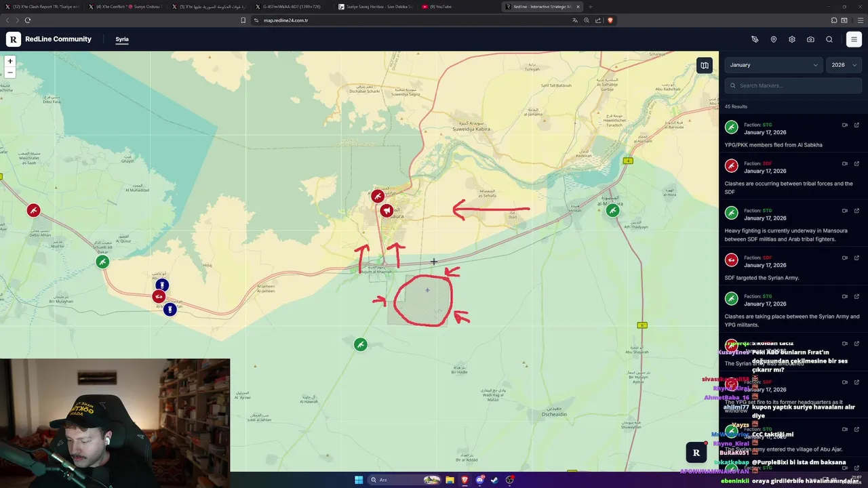Open the SDF targeted the Syrian Army entry
This screenshot has height=488, width=868.
click(793, 267)
